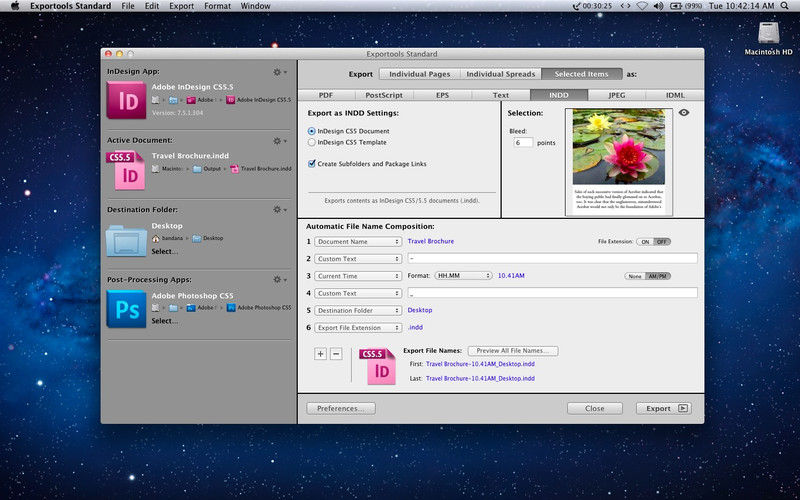
Task: Click row 4 custom text input field
Action: [553, 293]
